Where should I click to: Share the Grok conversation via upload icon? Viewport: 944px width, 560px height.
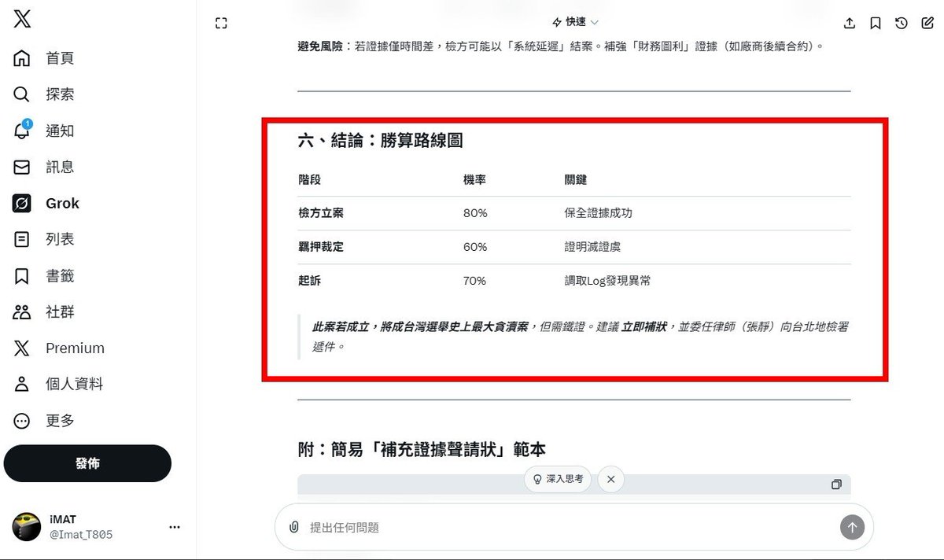point(850,24)
